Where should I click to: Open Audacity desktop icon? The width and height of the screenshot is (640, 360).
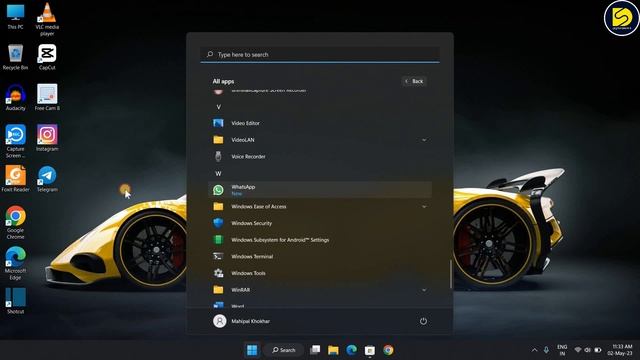click(16, 98)
